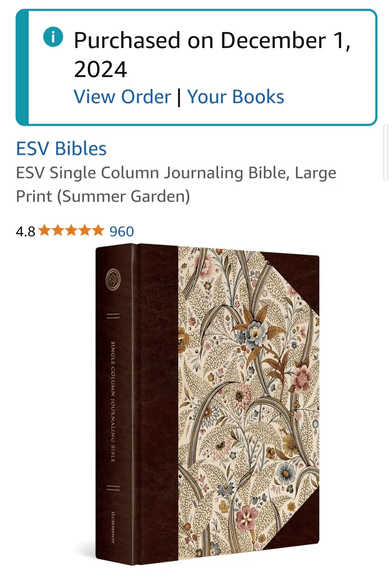Open the View Order link

pos(122,97)
